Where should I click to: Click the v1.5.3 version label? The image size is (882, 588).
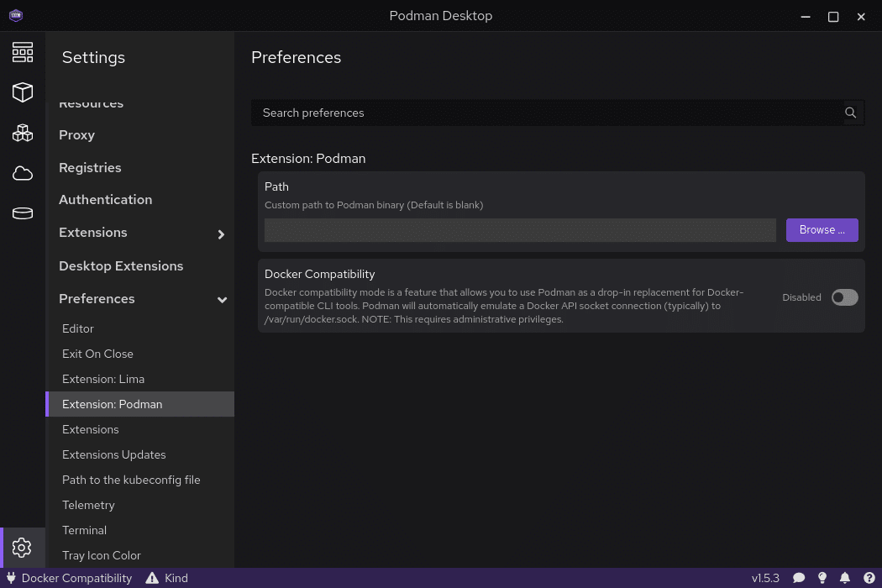click(x=765, y=578)
